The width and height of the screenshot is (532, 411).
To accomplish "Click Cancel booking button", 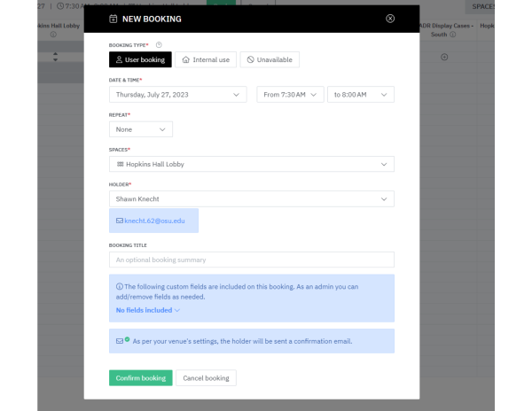I will point(206,378).
